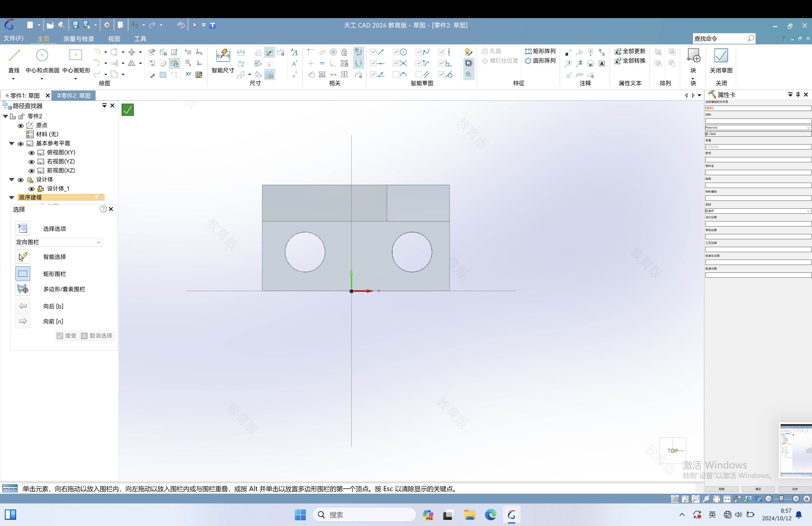Image resolution: width=812 pixels, height=526 pixels.
Task: Click the Open file folder icon
Action: [x=50, y=25]
